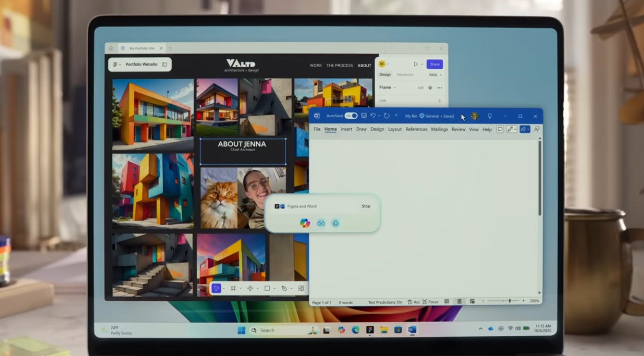Click Stop in the Copilot sharing bar

(366, 206)
